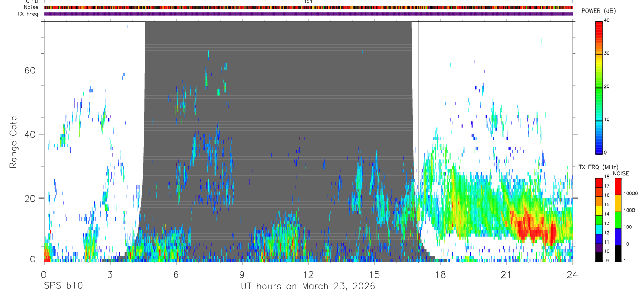Viewport: 644px width, 297px height.
Task: Click the 1000 label on NOISE scale
Action: coord(630,210)
